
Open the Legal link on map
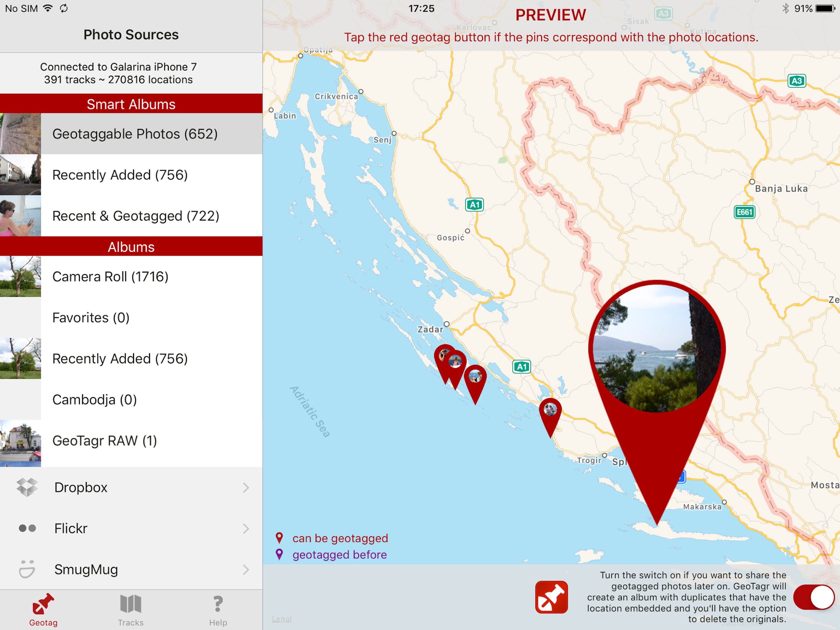[x=282, y=619]
